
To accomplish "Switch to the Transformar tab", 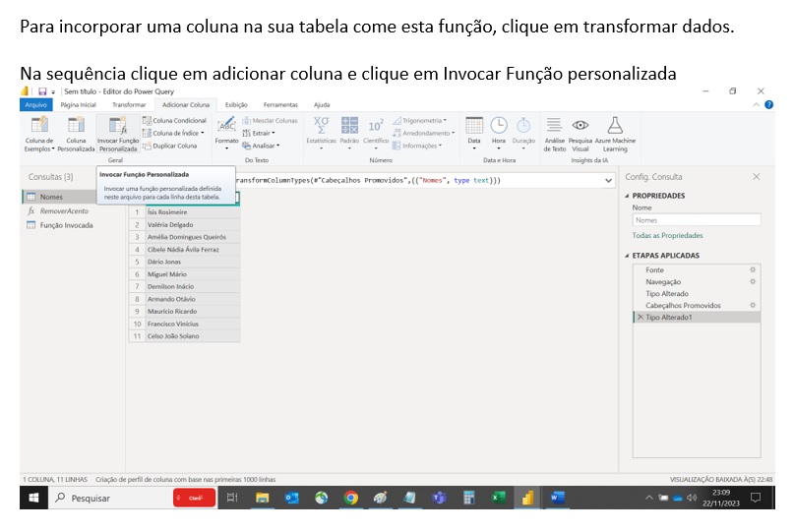I will 129,105.
